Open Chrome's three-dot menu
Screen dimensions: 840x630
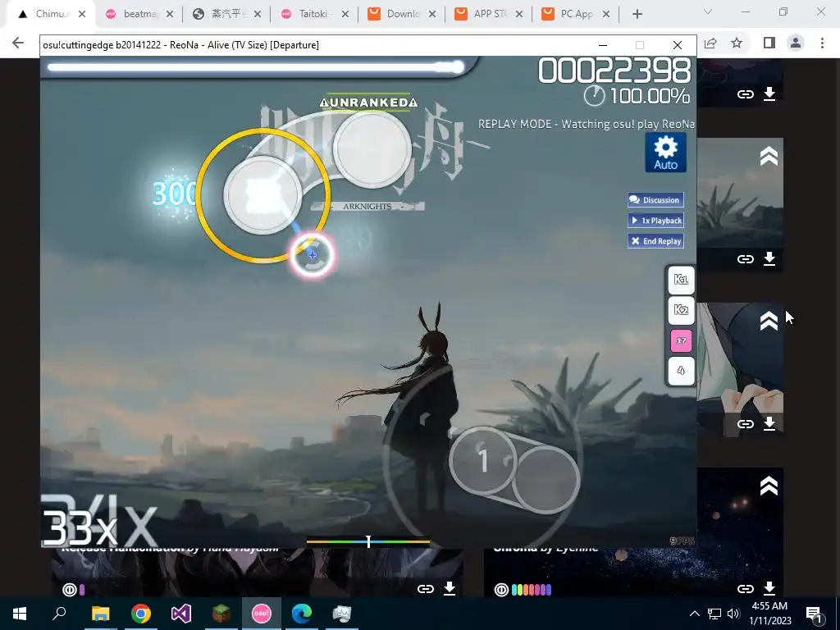point(822,43)
